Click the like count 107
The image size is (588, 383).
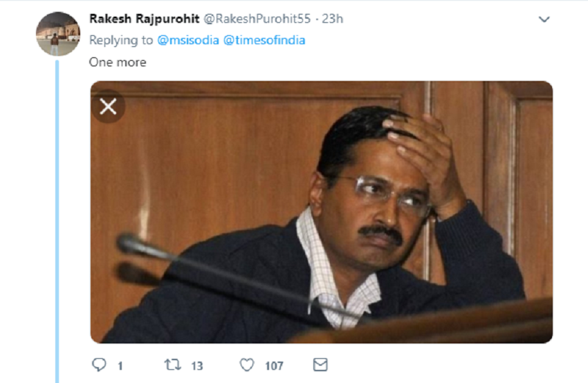[274, 365]
